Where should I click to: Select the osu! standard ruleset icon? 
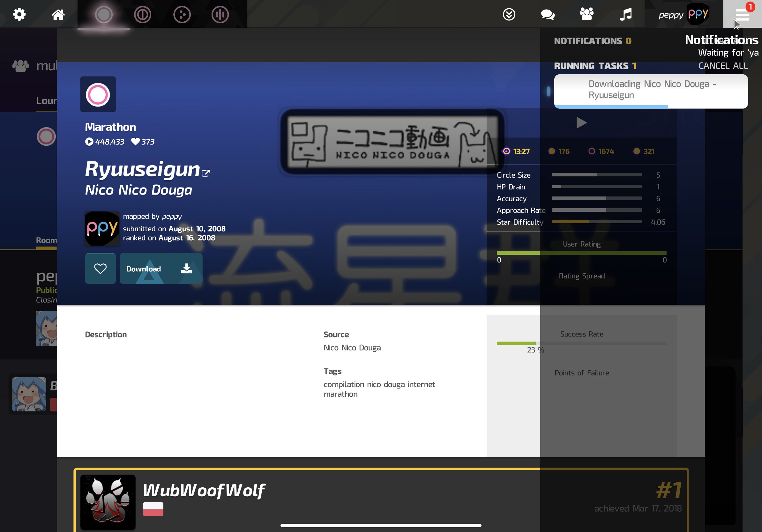pyautogui.click(x=104, y=14)
